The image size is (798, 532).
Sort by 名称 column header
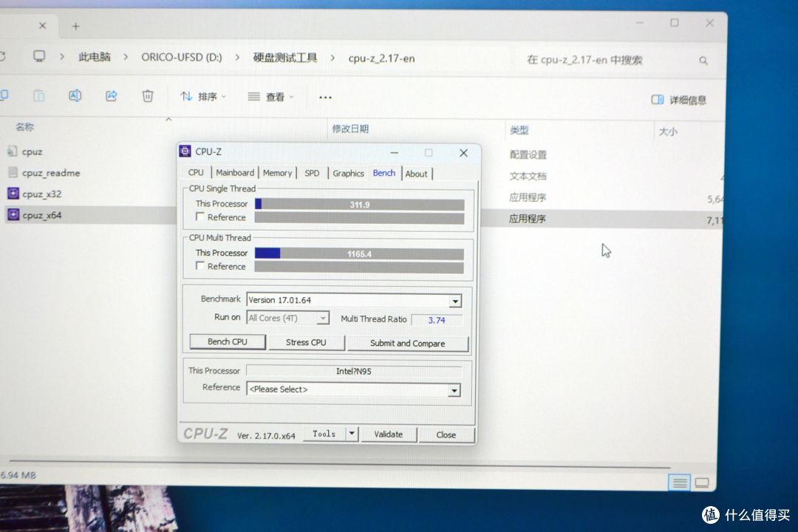[x=24, y=127]
